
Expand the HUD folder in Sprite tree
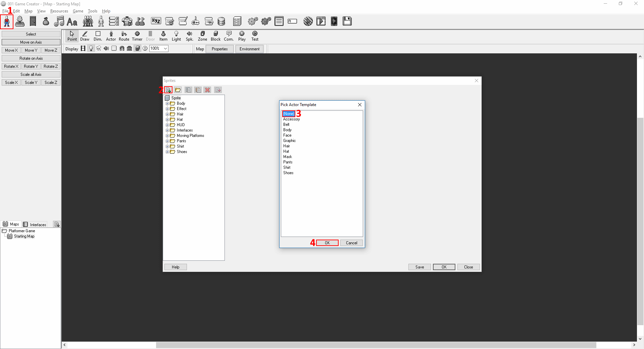pos(167,125)
